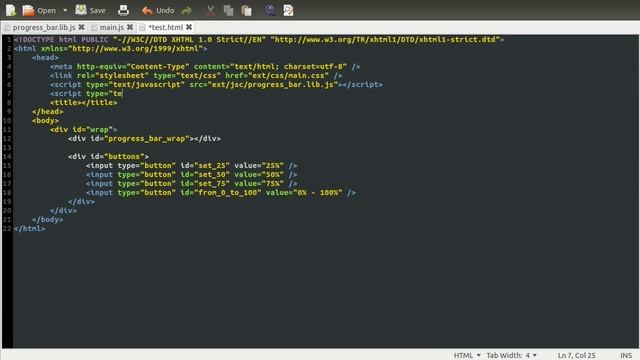Copy selection with the copy icon
The width and height of the screenshot is (640, 360).
coord(228,10)
